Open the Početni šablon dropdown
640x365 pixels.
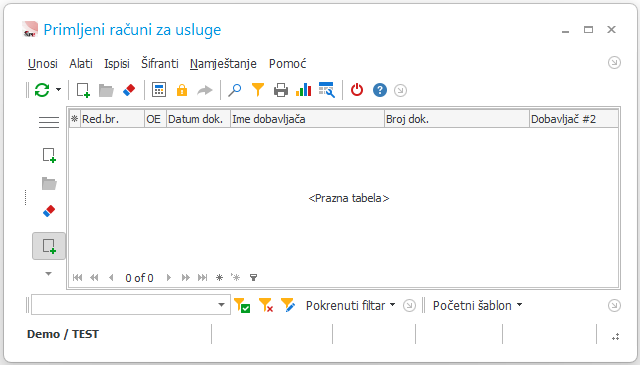coord(478,305)
